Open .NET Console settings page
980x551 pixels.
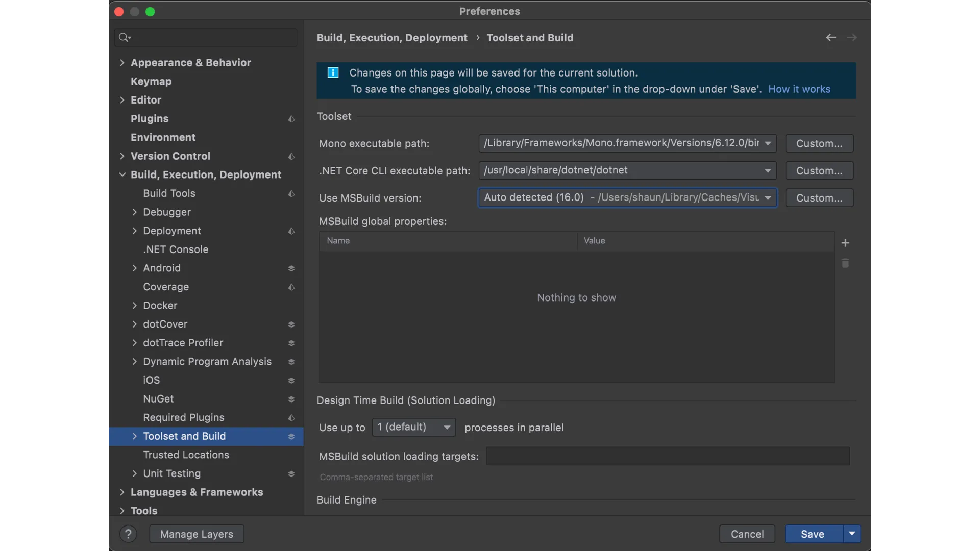point(176,249)
